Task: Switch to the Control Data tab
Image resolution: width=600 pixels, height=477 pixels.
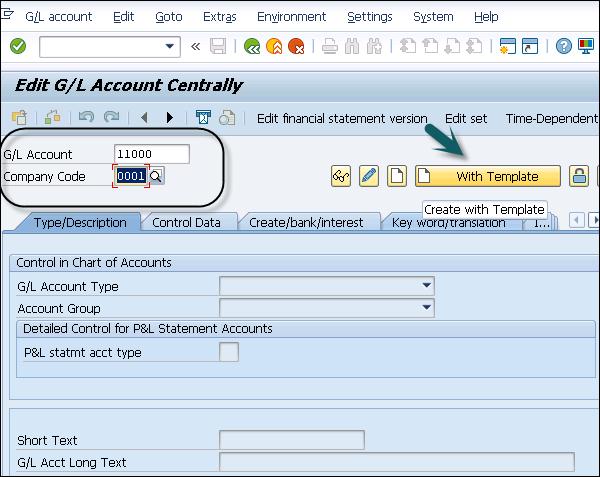Action: point(186,223)
